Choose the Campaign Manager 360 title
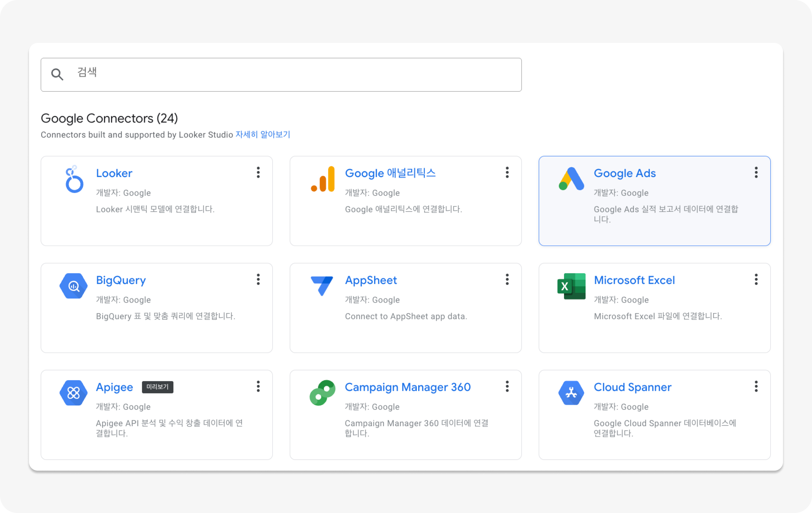This screenshot has height=513, width=812. coord(407,387)
